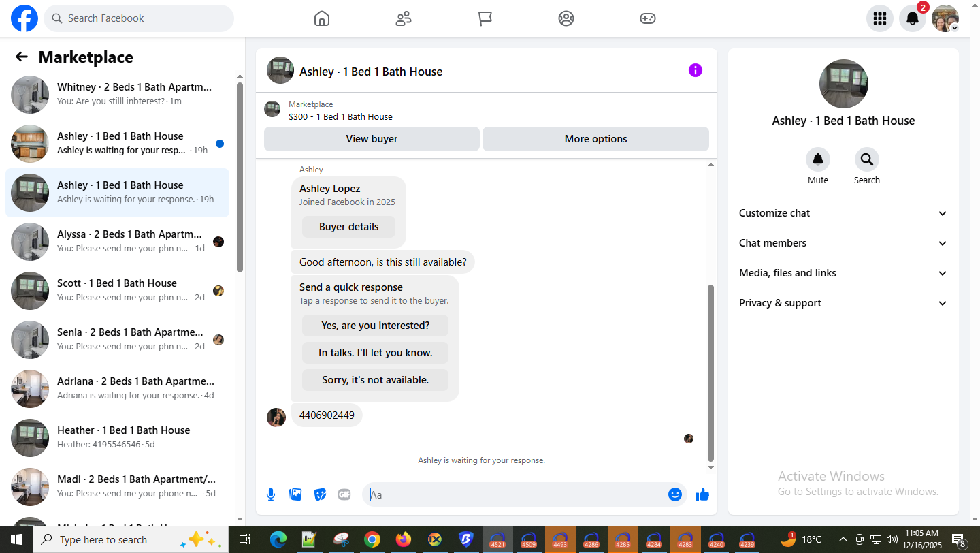
Task: Click message "Good afternoon, is this still available?"
Action: pyautogui.click(x=383, y=262)
